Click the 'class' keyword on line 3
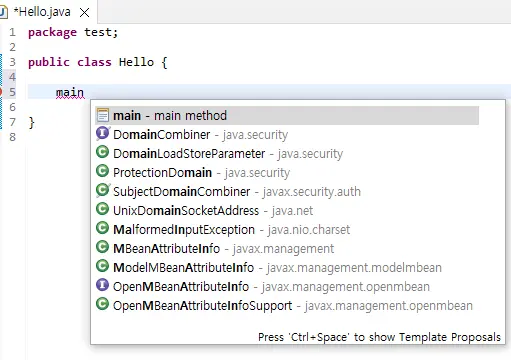 [94, 62]
